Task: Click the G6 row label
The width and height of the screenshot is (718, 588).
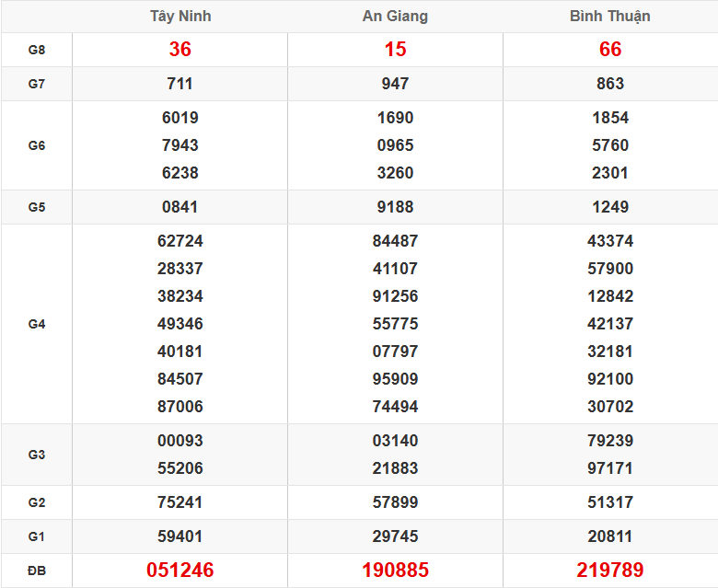Action: tap(37, 145)
